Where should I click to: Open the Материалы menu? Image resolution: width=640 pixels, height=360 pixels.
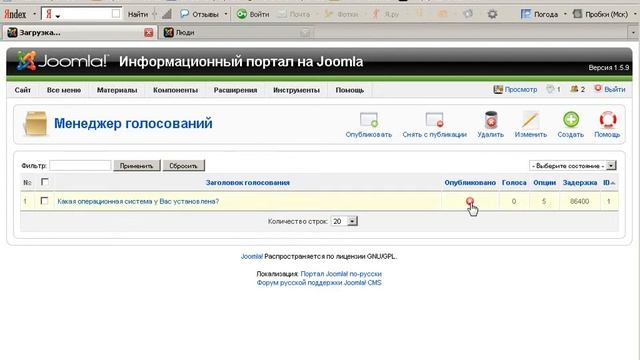tap(117, 90)
